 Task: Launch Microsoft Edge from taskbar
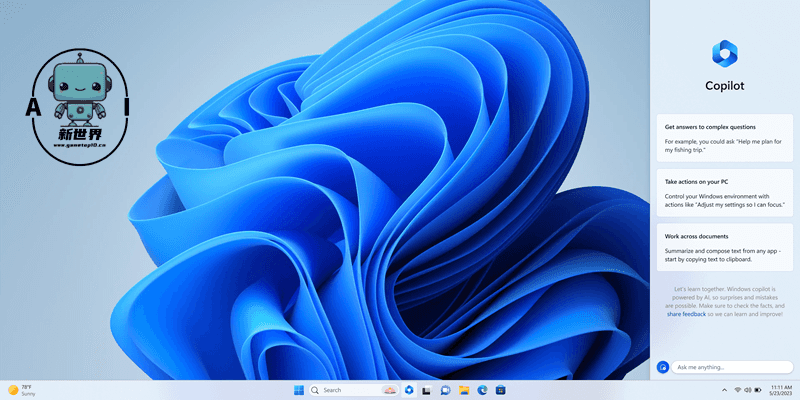(x=482, y=390)
